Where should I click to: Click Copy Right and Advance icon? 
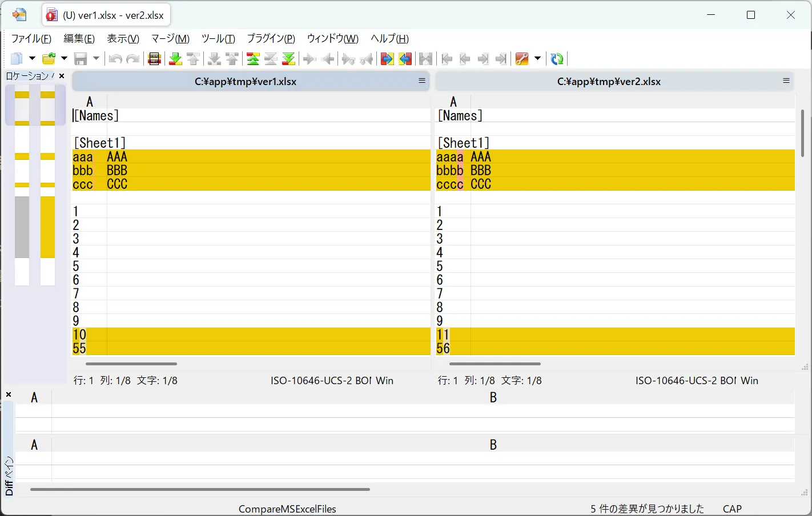tap(348, 59)
